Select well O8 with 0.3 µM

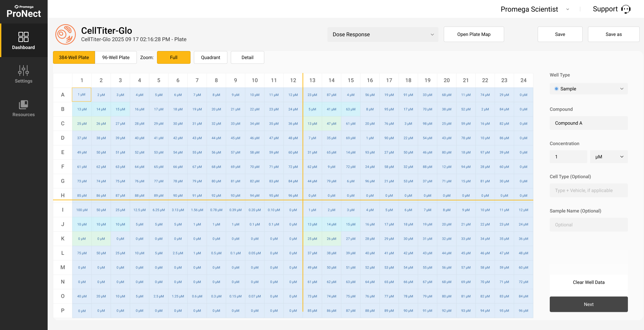point(216,296)
